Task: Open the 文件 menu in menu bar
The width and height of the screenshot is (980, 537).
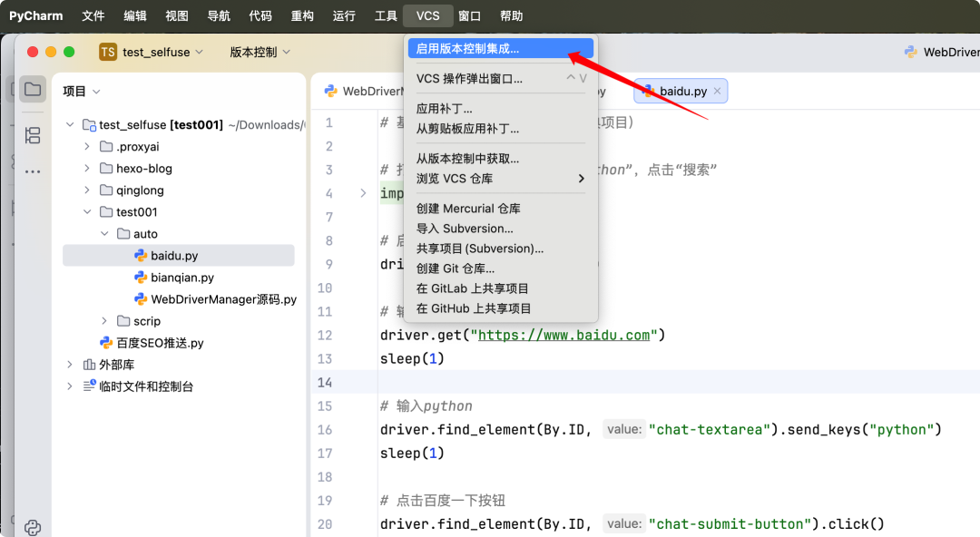Action: (93, 15)
